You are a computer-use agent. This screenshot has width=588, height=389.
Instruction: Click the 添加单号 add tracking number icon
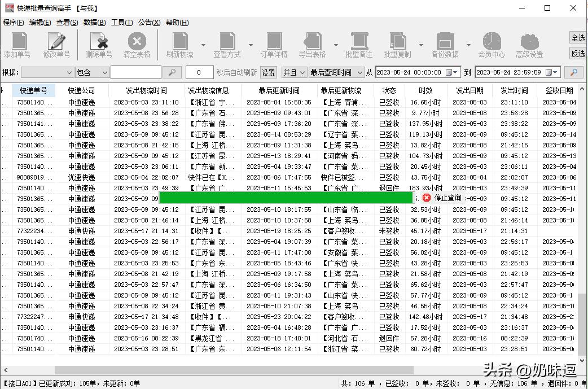tap(17, 42)
